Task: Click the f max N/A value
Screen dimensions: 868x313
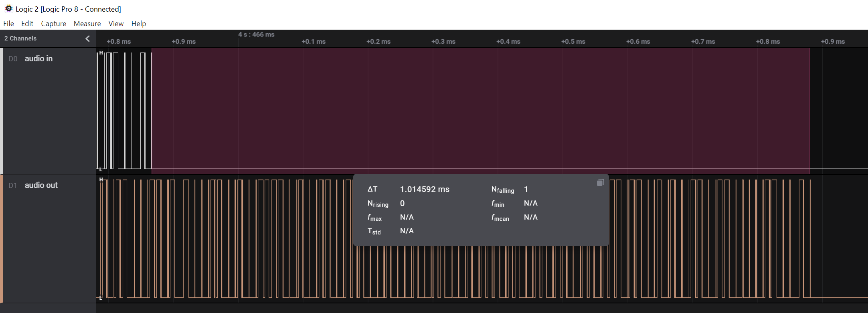Action: coord(407,217)
